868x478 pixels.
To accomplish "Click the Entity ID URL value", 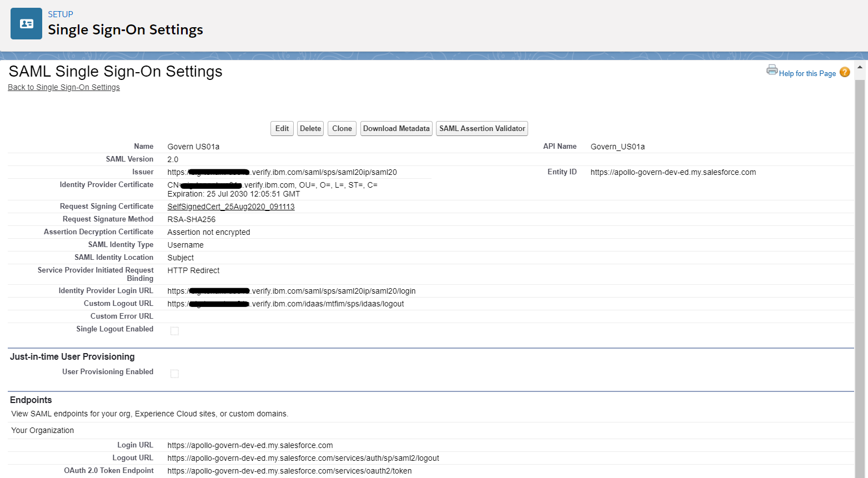I will coord(673,172).
